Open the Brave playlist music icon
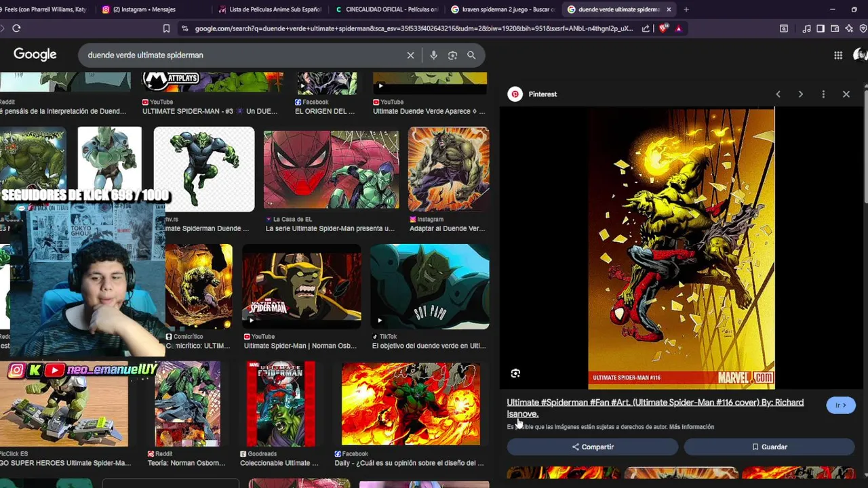The image size is (868, 488). tap(806, 28)
